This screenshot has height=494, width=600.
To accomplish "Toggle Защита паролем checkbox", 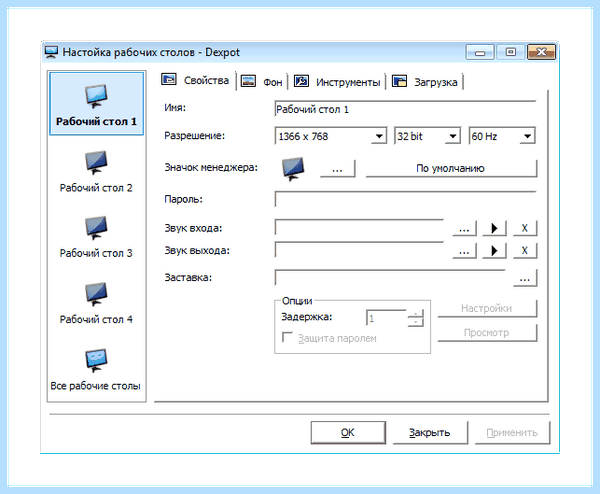I will 287,337.
